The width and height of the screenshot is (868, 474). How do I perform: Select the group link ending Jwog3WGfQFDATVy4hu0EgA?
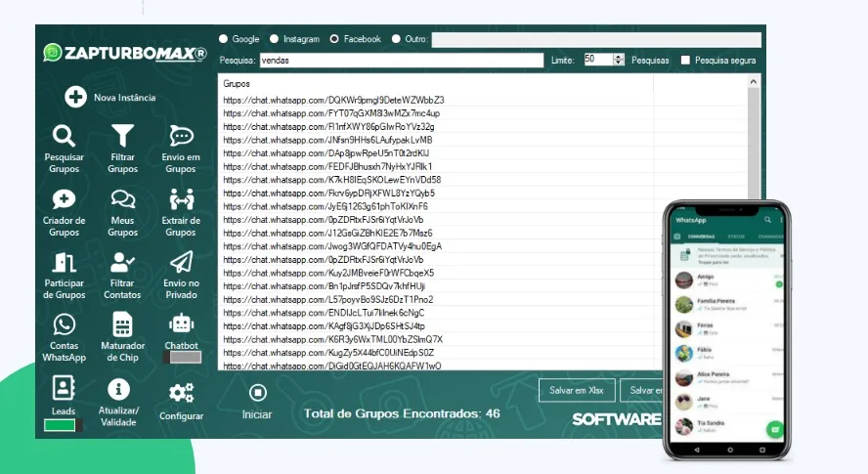click(332, 246)
